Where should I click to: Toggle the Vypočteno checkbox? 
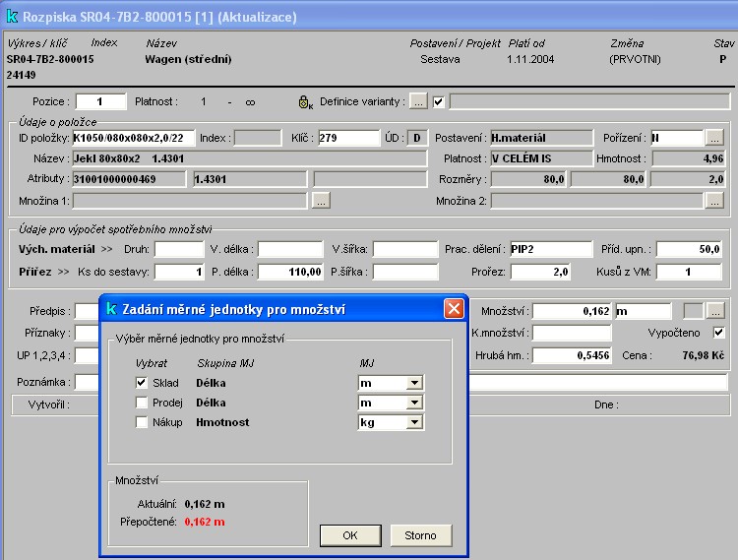click(718, 333)
